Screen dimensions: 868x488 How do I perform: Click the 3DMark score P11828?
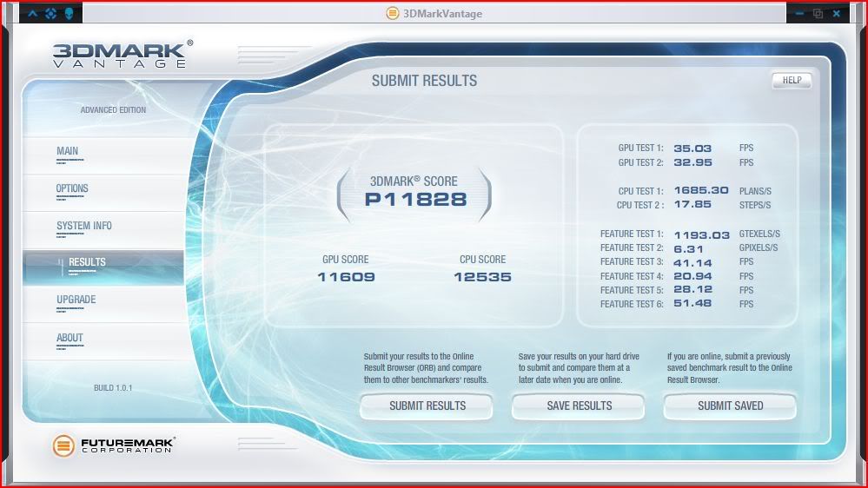pos(415,199)
